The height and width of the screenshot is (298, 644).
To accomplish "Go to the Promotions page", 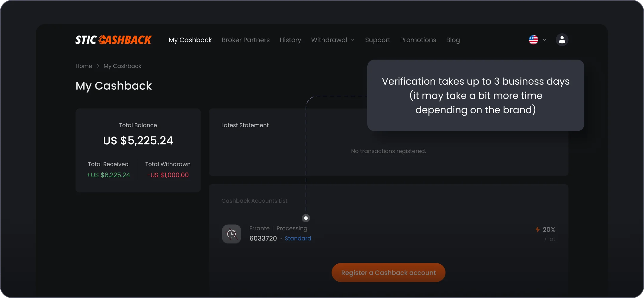I will pyautogui.click(x=418, y=40).
